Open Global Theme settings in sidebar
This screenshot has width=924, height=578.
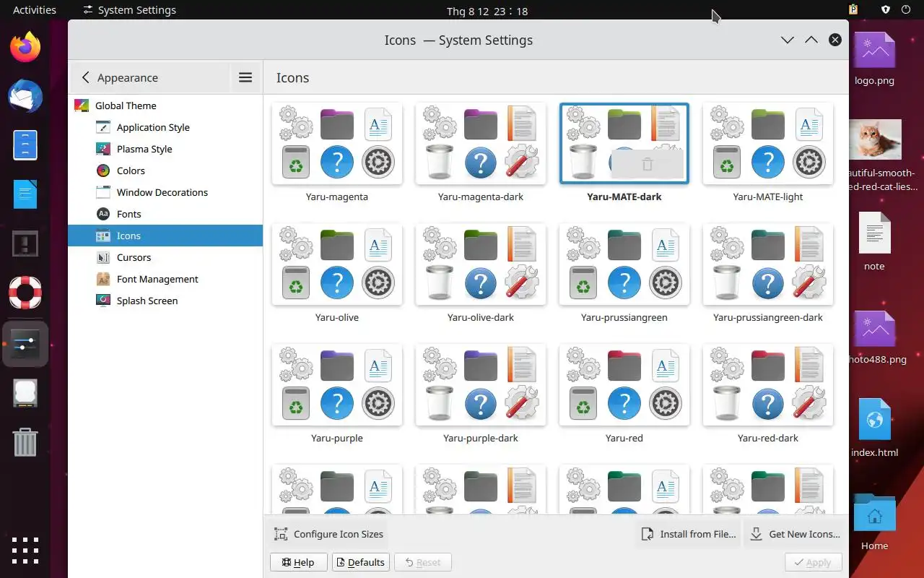pos(165,105)
